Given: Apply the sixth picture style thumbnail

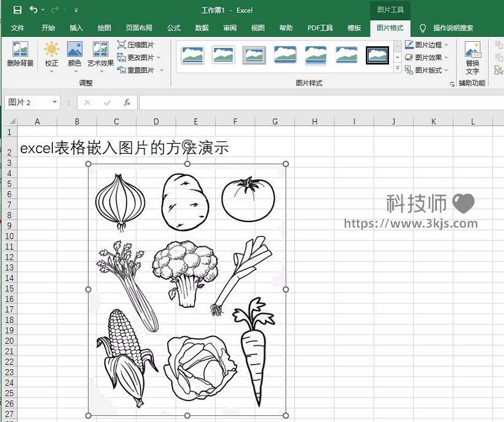Looking at the screenshot, I should pyautogui.click(x=347, y=55).
